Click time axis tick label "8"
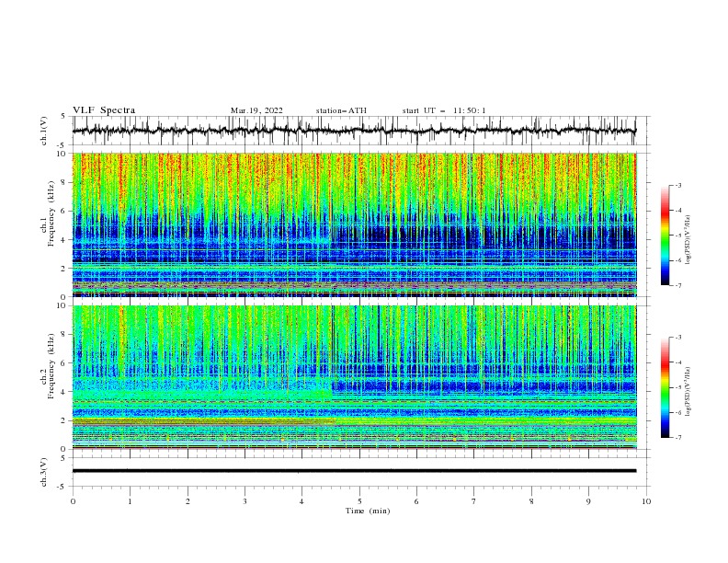Image resolution: width=728 pixels, height=563 pixels. pyautogui.click(x=531, y=501)
